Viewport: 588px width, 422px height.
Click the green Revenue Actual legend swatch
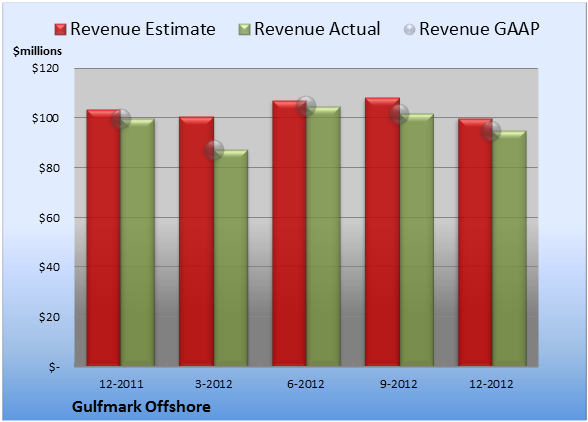click(x=244, y=29)
